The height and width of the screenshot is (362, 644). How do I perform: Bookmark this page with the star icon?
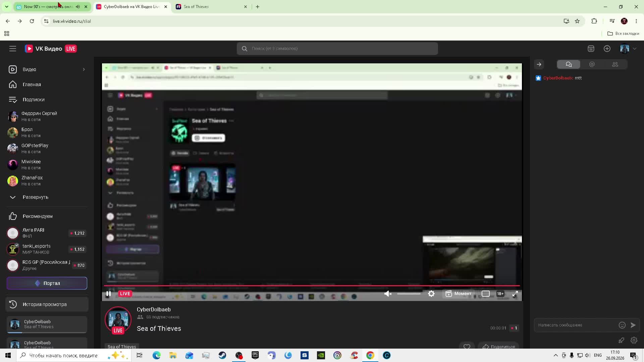(x=577, y=21)
